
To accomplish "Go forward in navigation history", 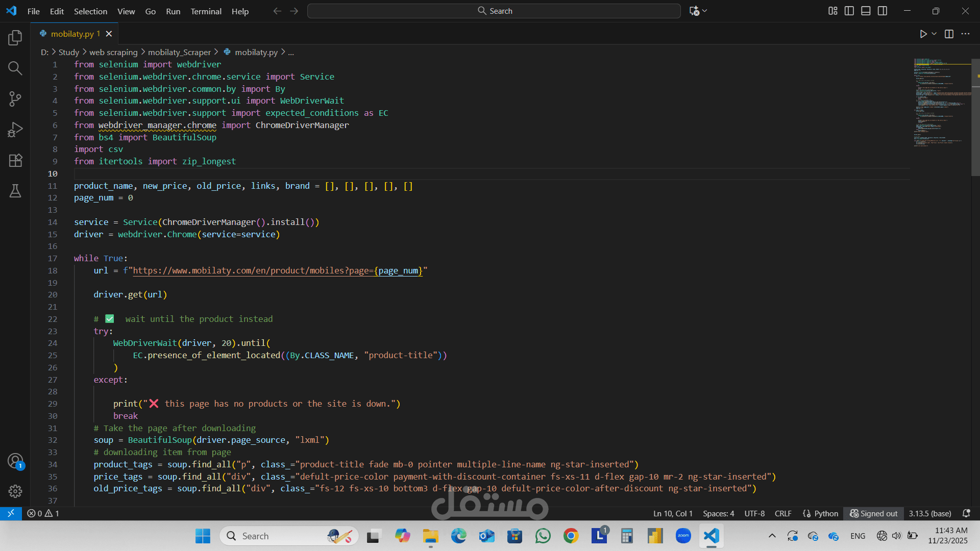I will point(294,11).
